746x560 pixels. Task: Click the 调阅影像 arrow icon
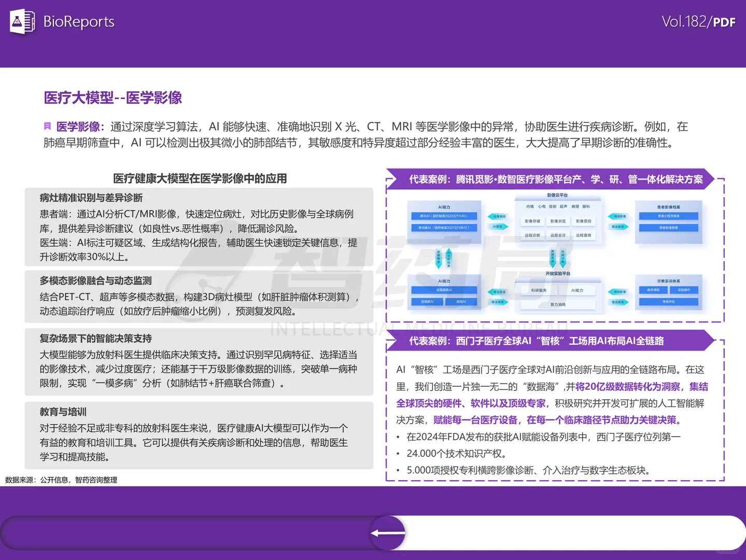coord(618,216)
